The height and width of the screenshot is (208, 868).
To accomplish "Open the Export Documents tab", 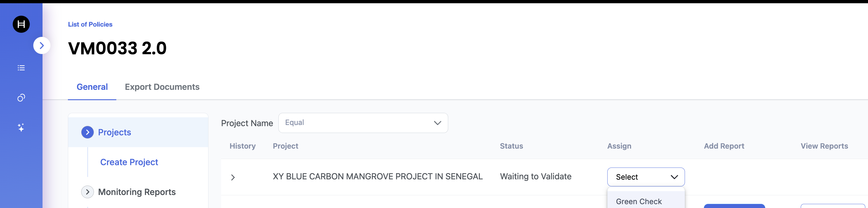I will coord(162,87).
